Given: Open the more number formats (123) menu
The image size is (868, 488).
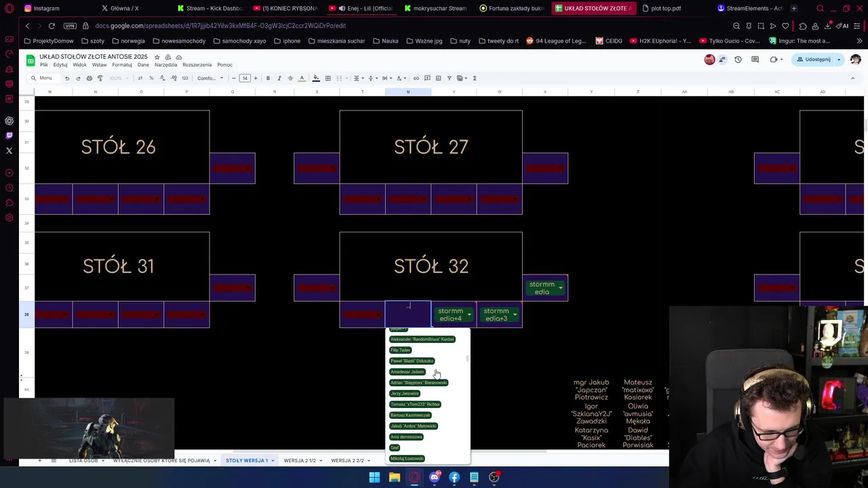Looking at the screenshot, I should 185,78.
